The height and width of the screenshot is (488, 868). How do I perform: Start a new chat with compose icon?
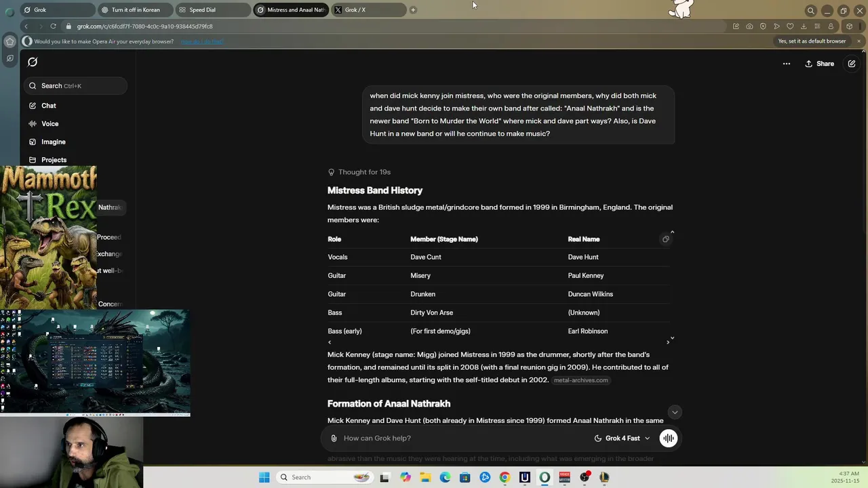coord(852,64)
